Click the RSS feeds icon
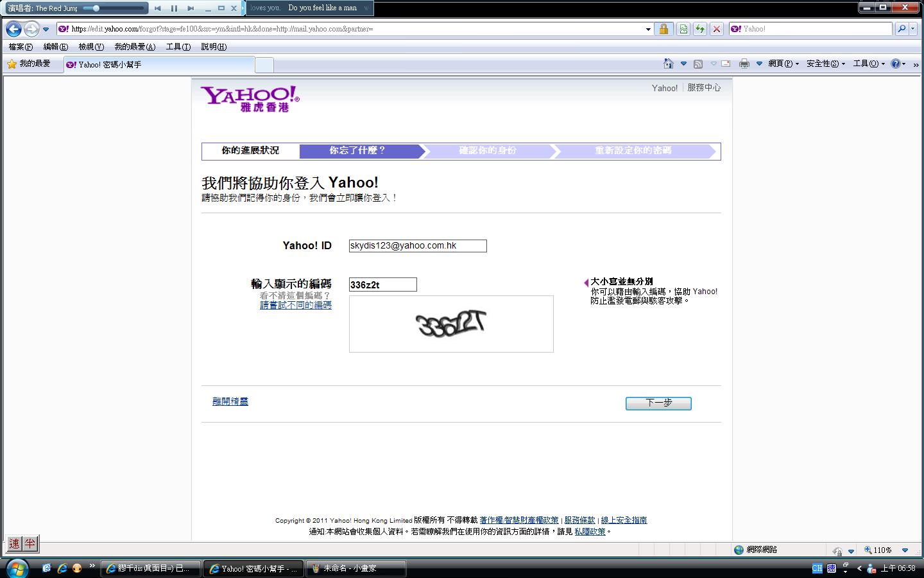The height and width of the screenshot is (578, 924). tap(698, 64)
